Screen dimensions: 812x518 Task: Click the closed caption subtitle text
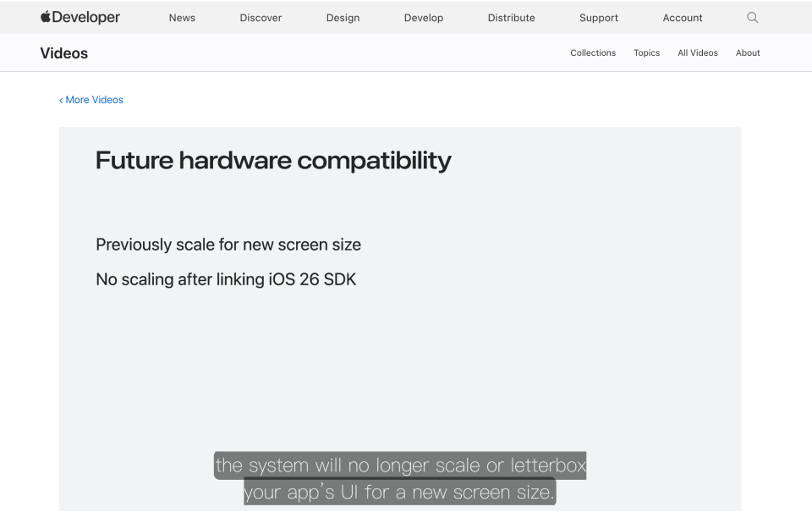pyautogui.click(x=400, y=478)
